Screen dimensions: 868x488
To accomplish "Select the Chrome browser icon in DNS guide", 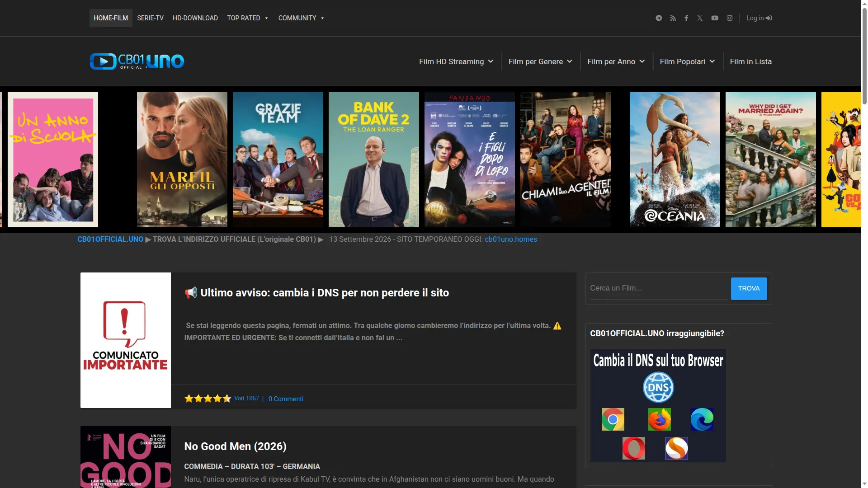I will (x=613, y=419).
